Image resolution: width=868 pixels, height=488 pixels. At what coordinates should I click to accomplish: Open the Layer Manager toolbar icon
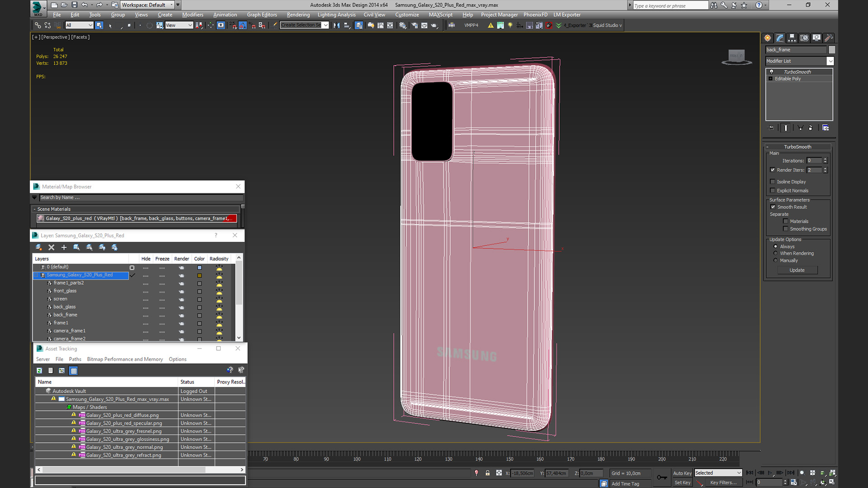click(x=359, y=25)
